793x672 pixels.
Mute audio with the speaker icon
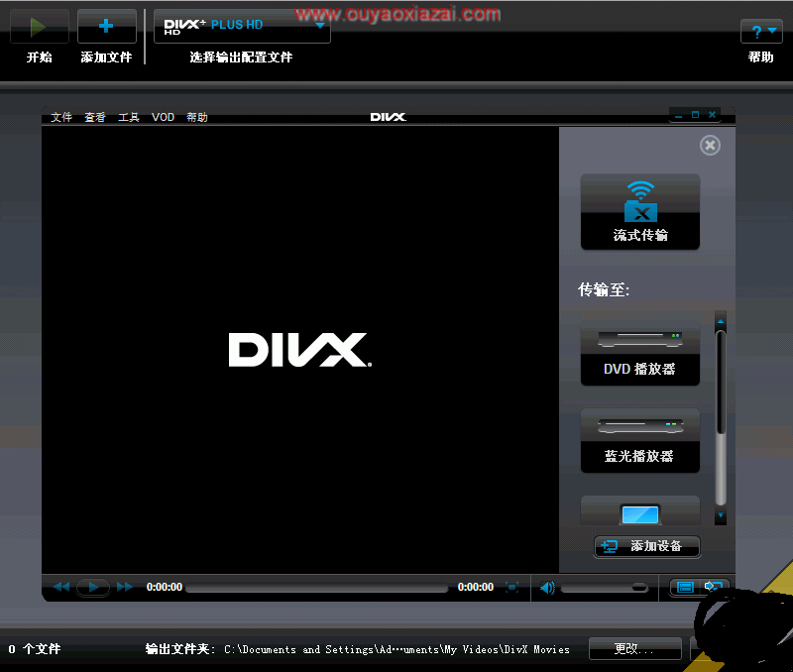(547, 588)
